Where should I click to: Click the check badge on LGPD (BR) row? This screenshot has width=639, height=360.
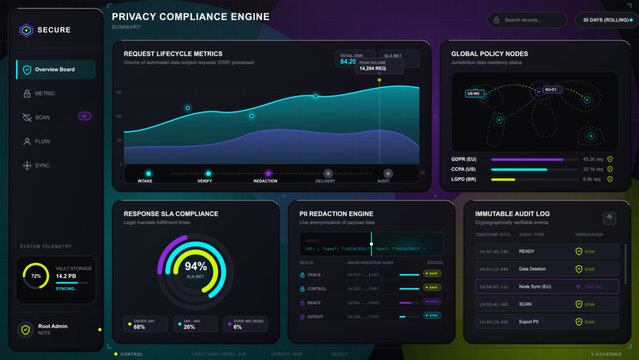[x=610, y=179]
